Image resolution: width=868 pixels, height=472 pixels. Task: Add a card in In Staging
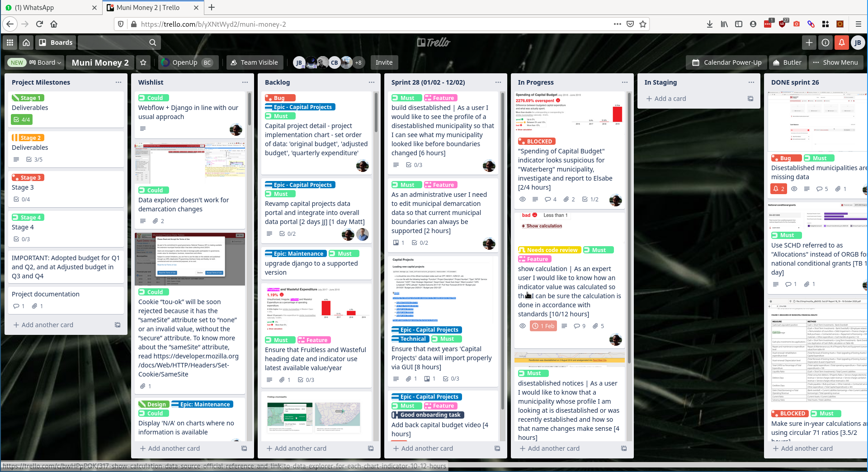[666, 99]
